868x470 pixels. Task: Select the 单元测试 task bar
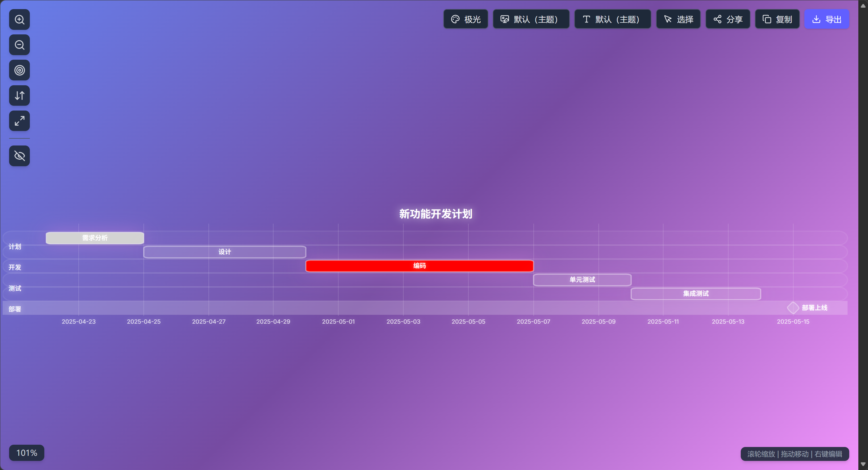tap(582, 280)
